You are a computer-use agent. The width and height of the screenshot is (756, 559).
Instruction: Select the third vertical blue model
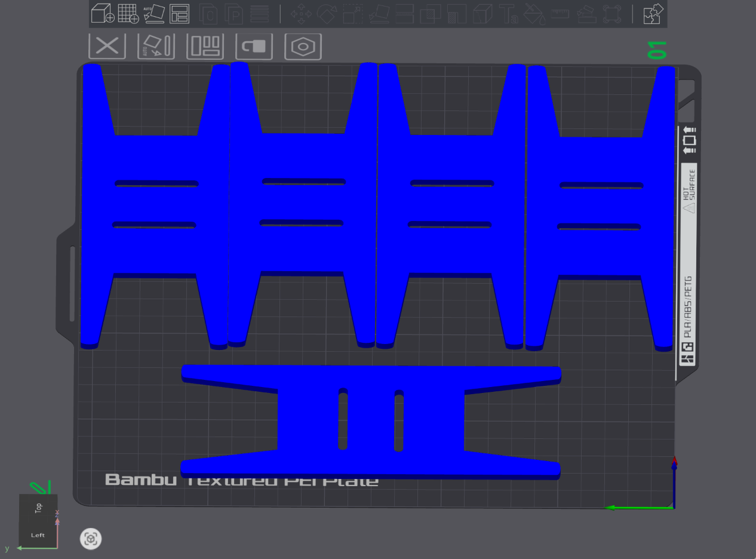pos(451,206)
